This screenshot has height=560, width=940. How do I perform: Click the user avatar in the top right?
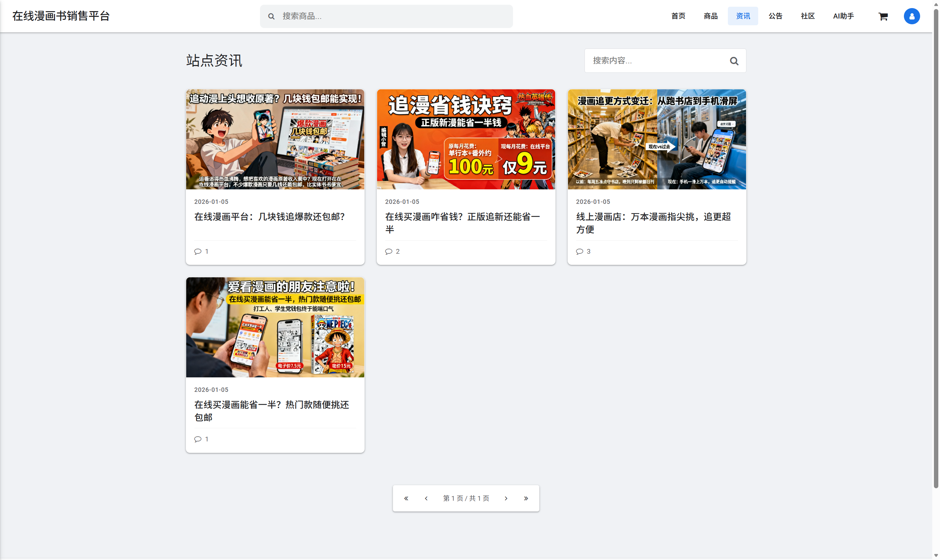[x=912, y=16]
